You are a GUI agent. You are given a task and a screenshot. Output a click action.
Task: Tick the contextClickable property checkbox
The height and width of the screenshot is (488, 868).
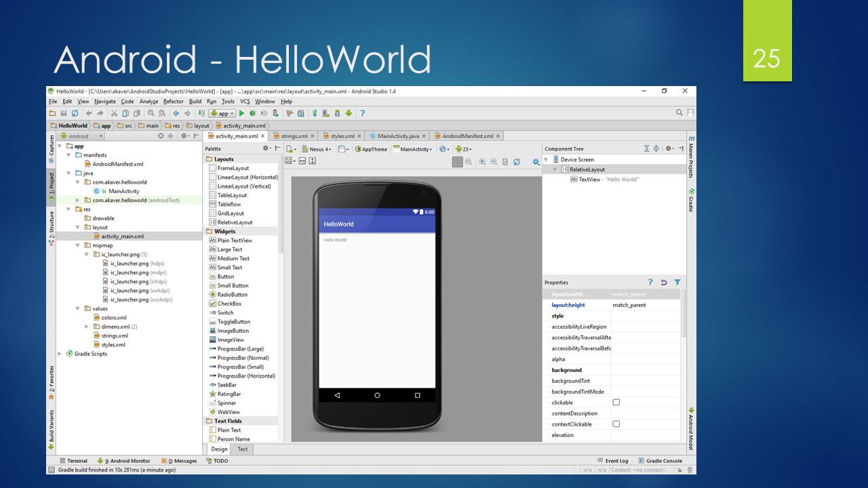616,424
